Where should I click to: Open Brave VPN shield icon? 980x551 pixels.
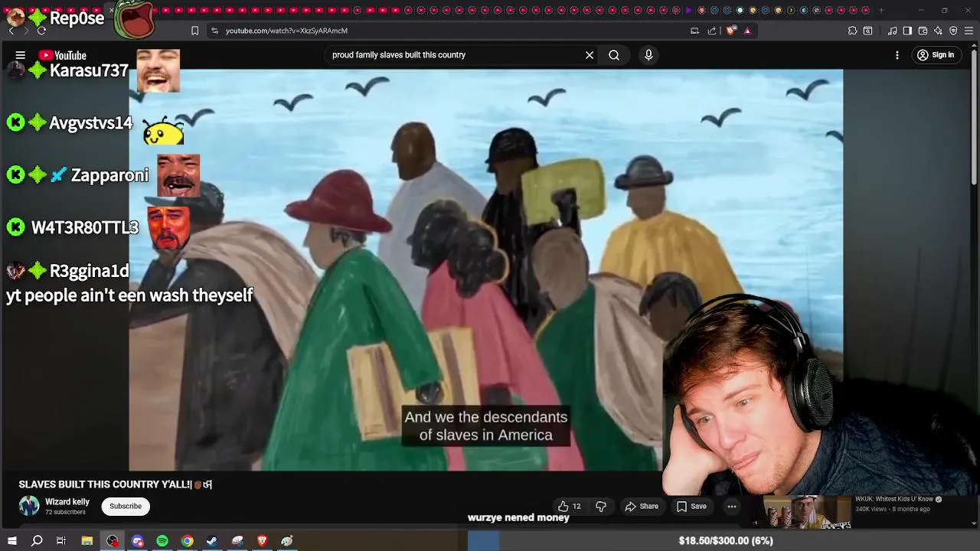953,31
